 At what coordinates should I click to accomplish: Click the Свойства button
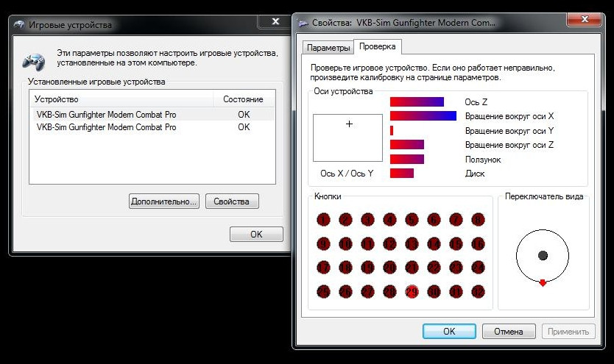click(x=232, y=201)
